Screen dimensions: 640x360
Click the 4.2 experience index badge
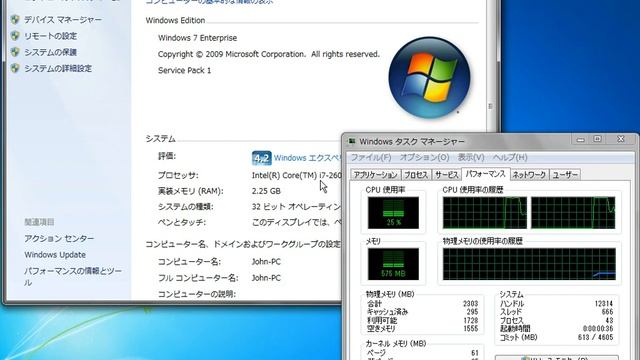point(261,158)
